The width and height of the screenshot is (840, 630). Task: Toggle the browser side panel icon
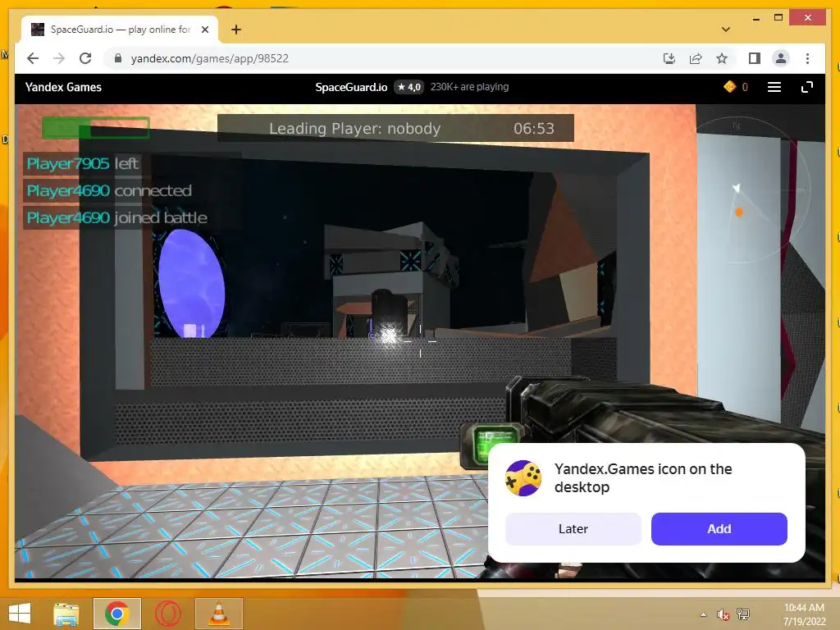point(755,58)
